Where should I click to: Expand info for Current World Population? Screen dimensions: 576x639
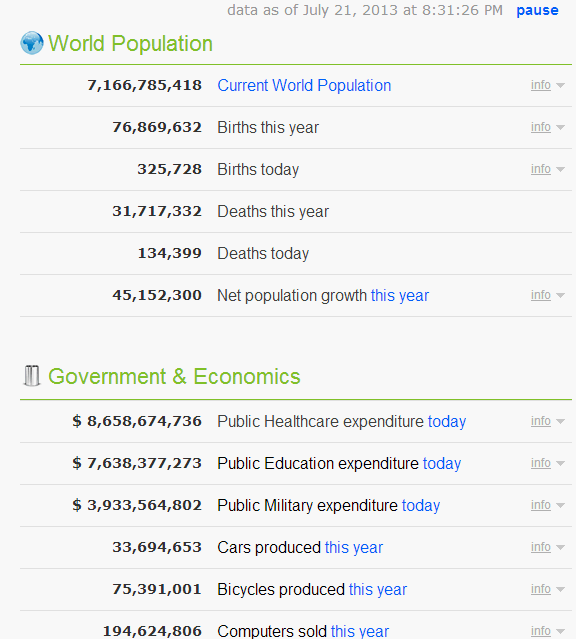tap(547, 85)
